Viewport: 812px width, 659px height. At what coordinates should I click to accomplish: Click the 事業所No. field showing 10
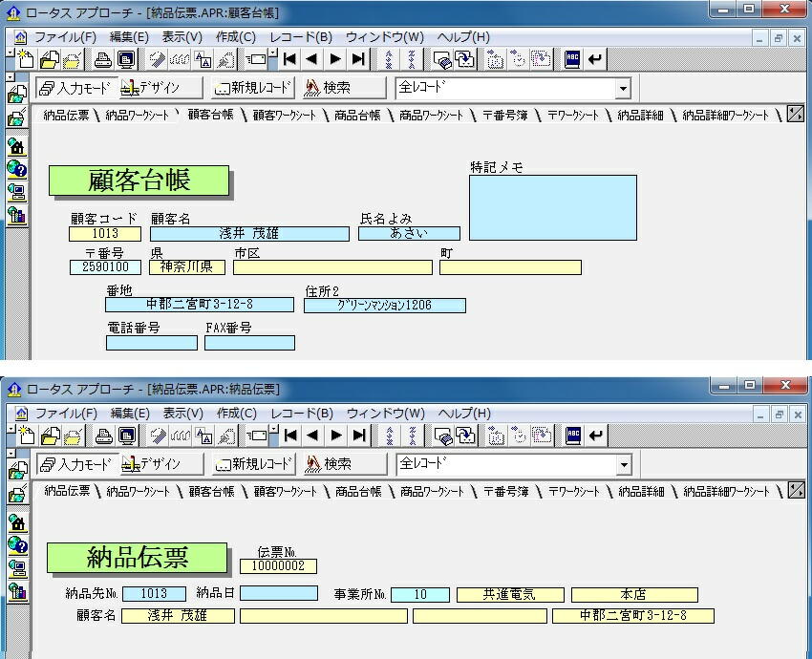420,595
